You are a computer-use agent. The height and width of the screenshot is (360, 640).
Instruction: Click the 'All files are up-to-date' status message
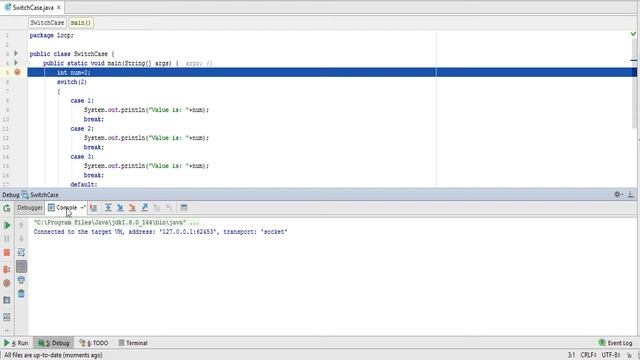53,355
